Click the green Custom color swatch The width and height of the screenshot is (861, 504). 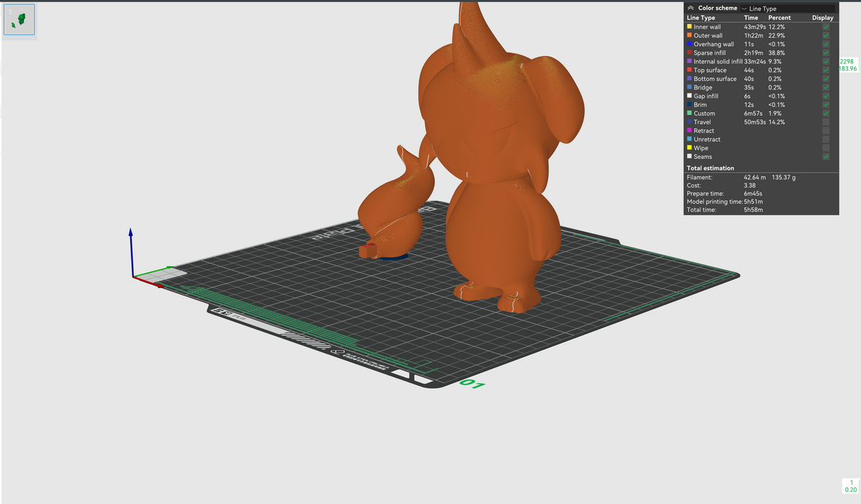690,114
